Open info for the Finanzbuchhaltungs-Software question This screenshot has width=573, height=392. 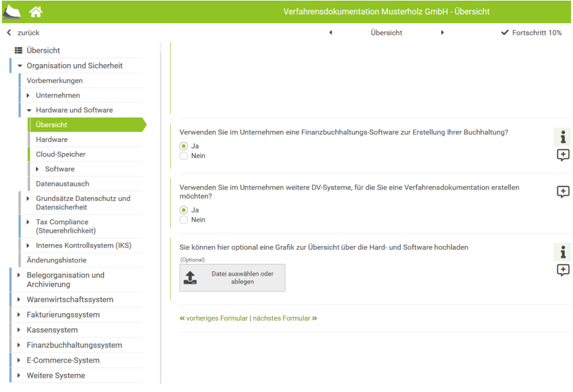click(x=563, y=137)
